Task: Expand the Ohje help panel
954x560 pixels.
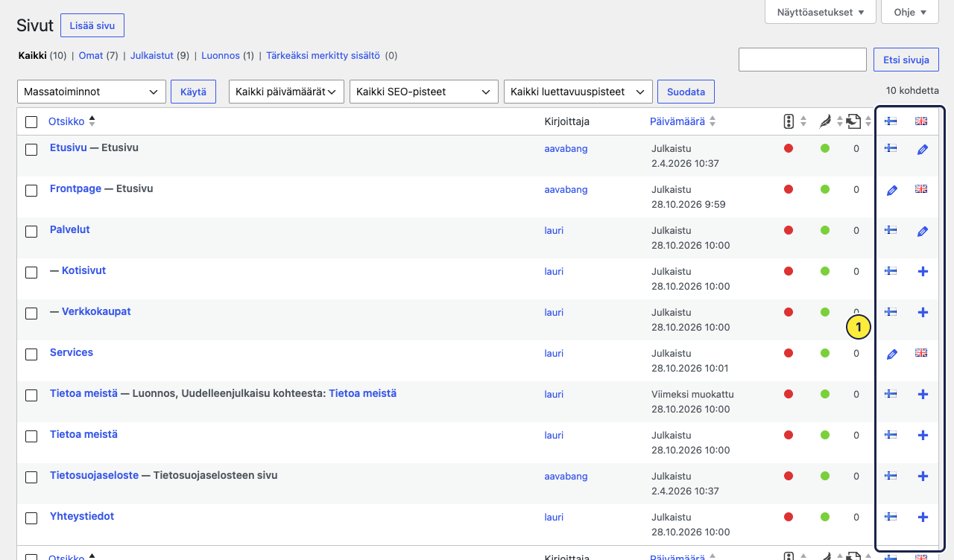Action: coord(910,12)
